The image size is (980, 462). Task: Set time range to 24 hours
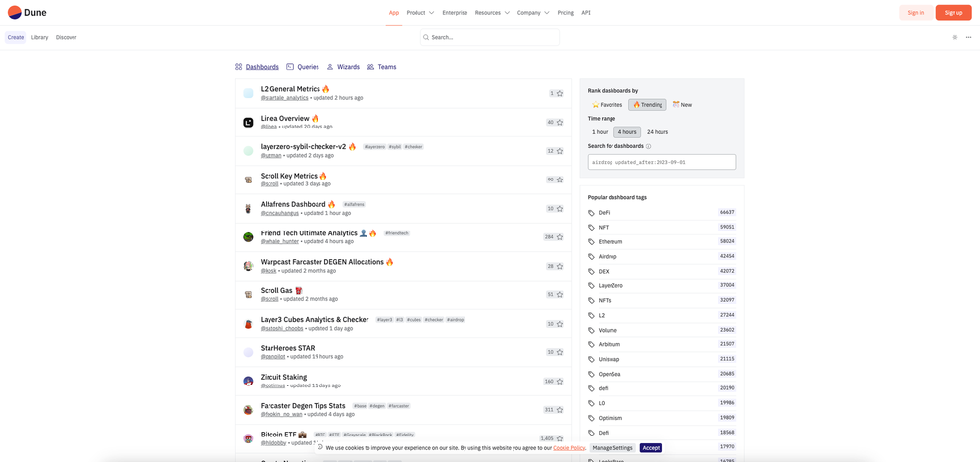pos(658,131)
